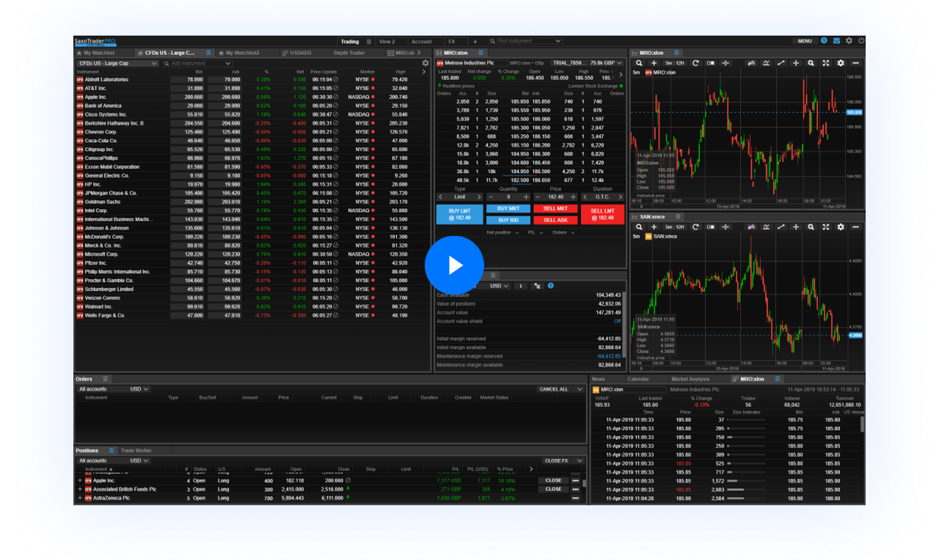Click the zoom magnifier icon in MRO:xlon chart
This screenshot has height=560, width=939.
[x=811, y=63]
